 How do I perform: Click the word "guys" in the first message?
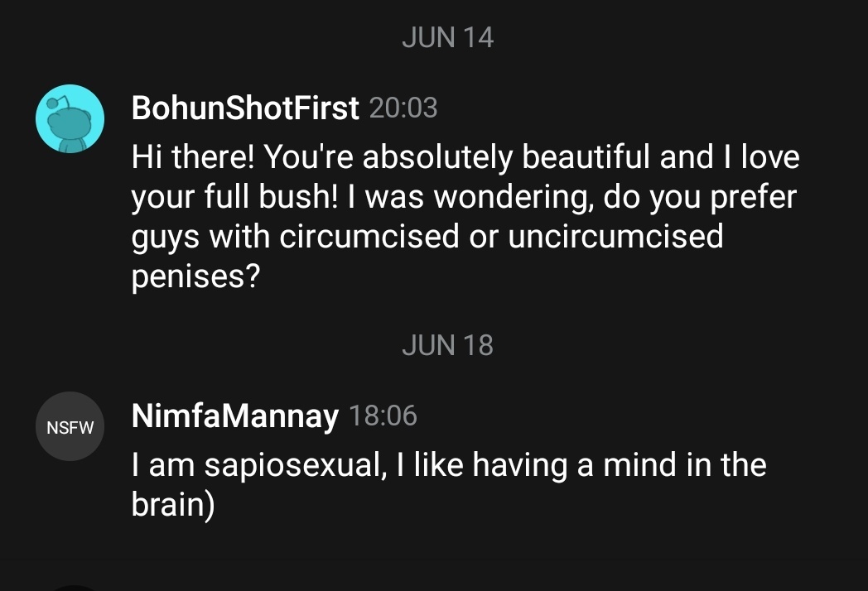[165, 238]
